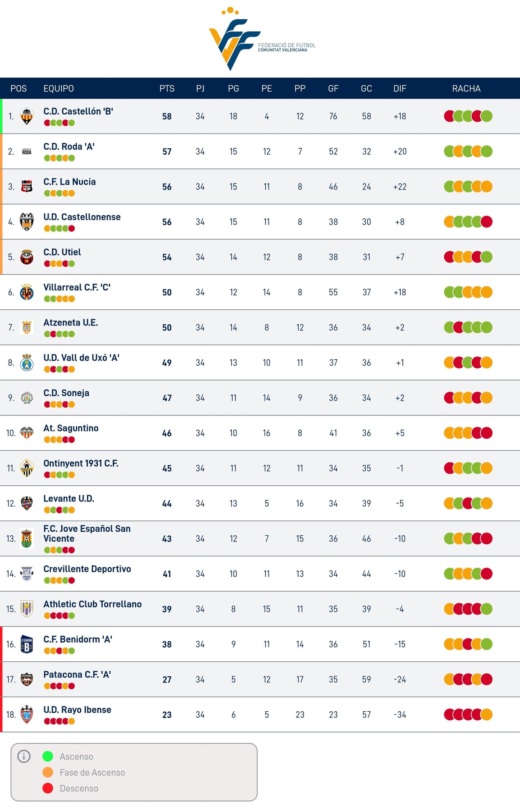520x812 pixels.
Task: Click the Villarreal C.F. 'C' badge
Action: 27,292
